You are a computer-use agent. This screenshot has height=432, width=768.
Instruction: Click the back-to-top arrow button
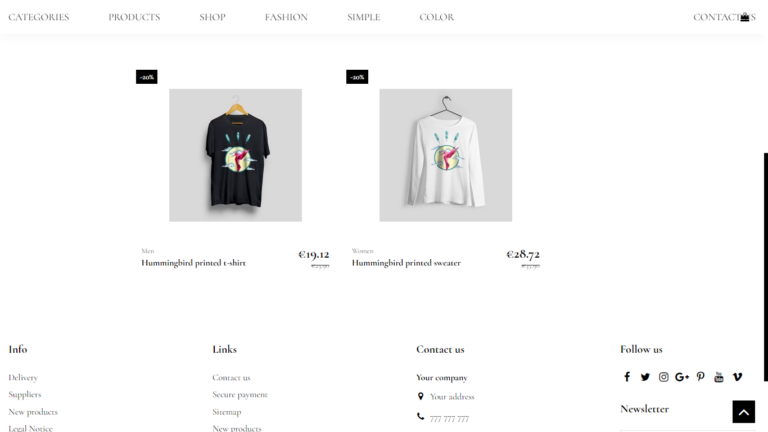(744, 411)
